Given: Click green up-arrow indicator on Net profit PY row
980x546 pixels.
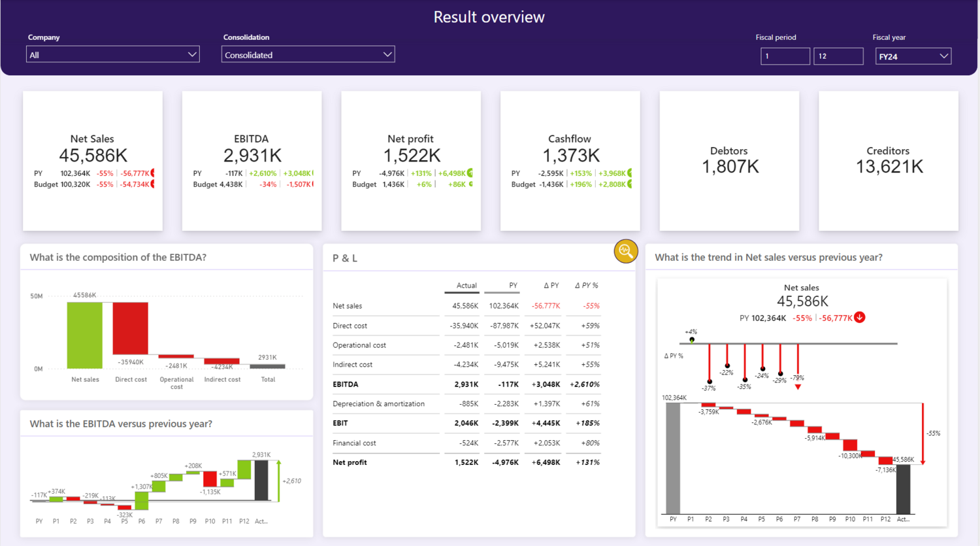Looking at the screenshot, I should click(470, 173).
